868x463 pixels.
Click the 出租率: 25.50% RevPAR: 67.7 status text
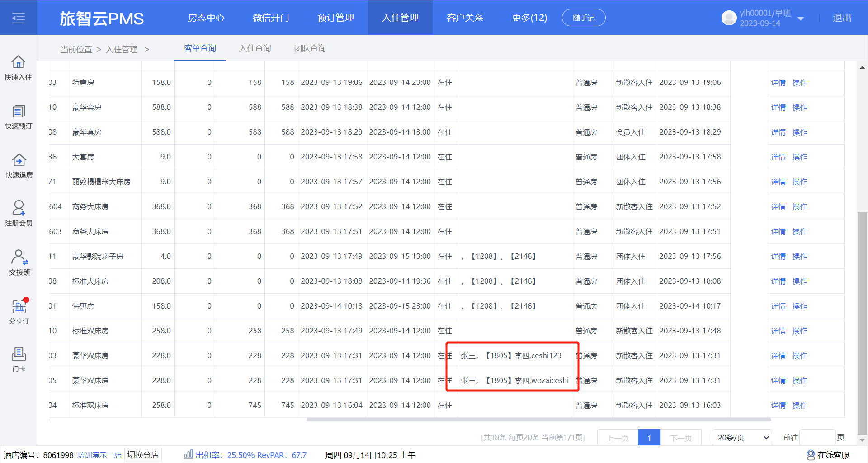pos(251,455)
